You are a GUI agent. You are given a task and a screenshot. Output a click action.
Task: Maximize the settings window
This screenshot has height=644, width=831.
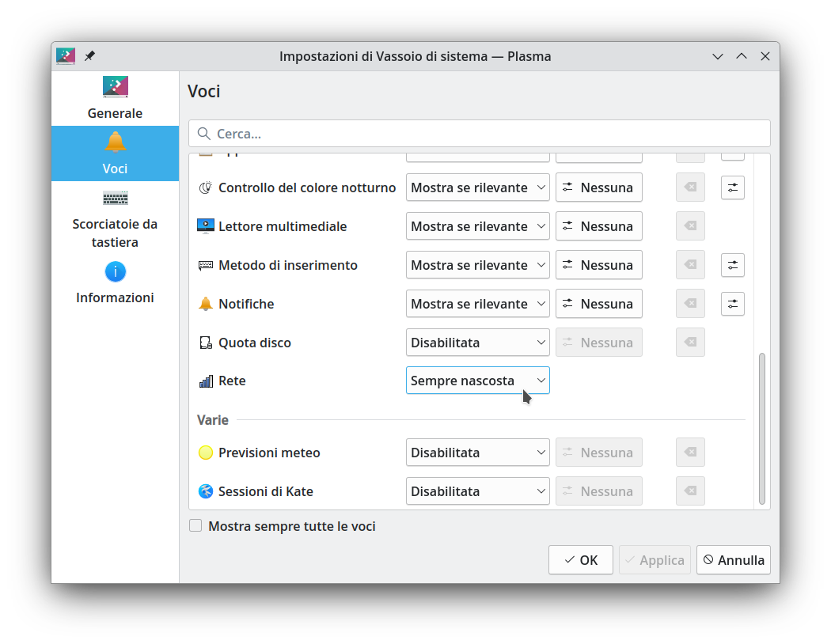pos(742,56)
